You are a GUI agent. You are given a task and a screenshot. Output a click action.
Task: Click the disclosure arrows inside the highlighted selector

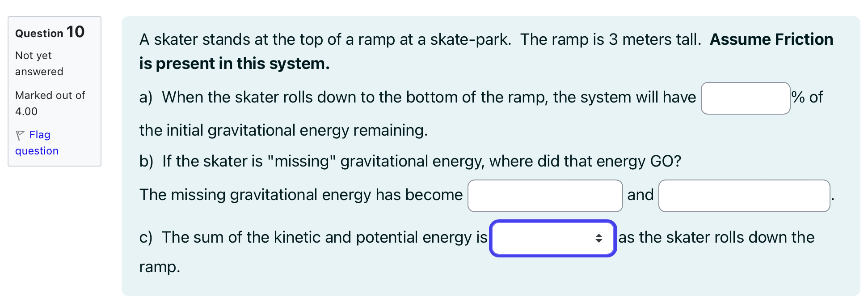click(598, 239)
